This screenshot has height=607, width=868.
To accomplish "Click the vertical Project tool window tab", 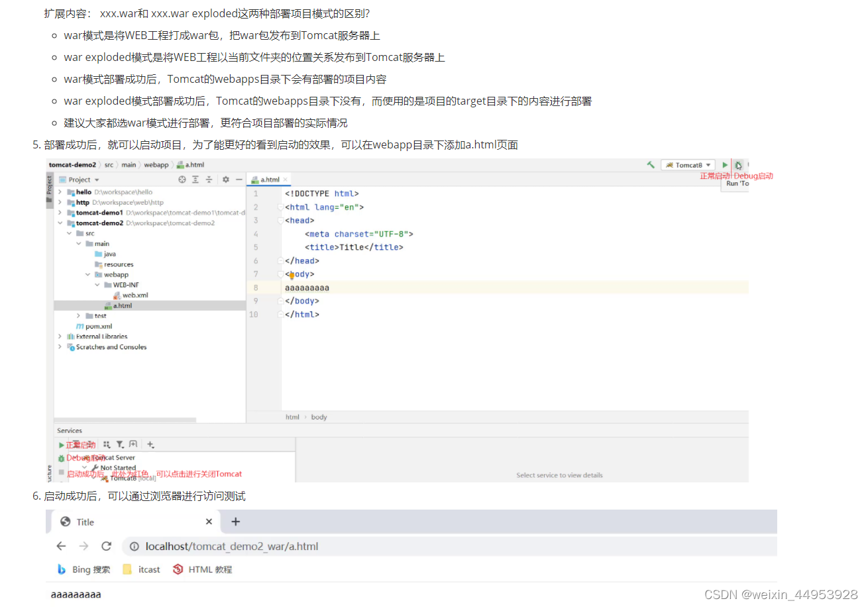I will [49, 189].
